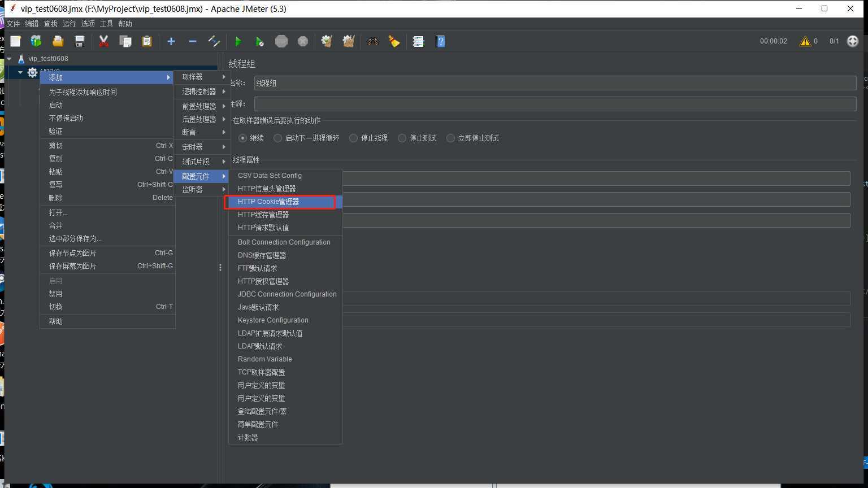This screenshot has height=488, width=868.
Task: Click the Paste clipboard icon
Action: [146, 41]
